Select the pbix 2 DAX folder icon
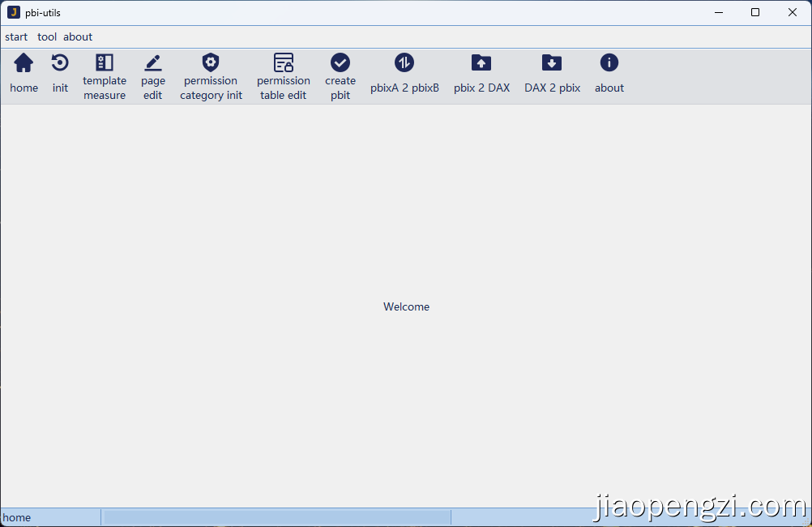This screenshot has height=527, width=812. (481, 63)
